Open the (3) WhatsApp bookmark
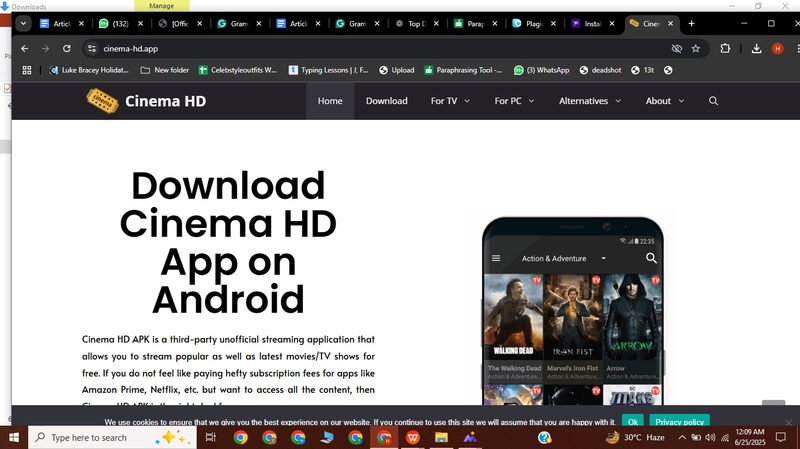 click(541, 70)
